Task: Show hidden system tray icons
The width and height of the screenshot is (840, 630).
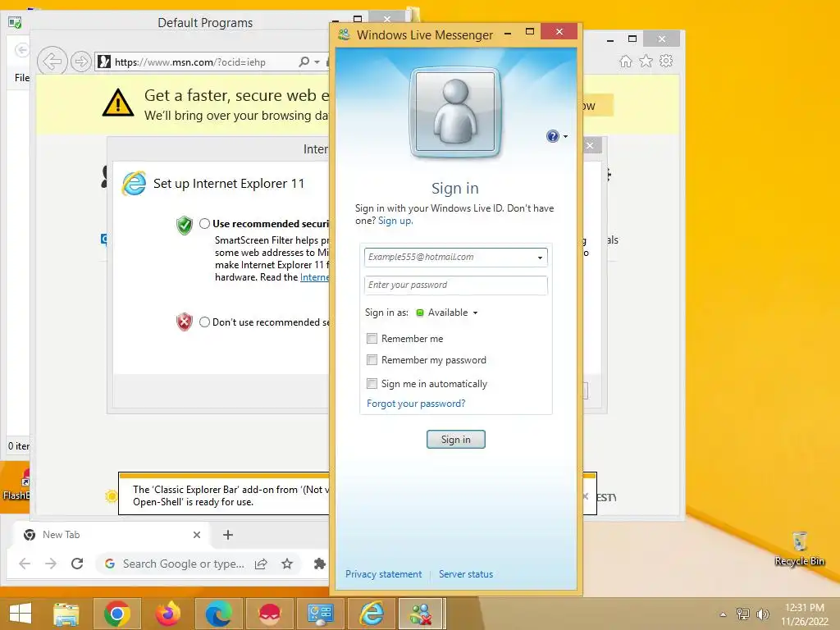Action: click(723, 614)
